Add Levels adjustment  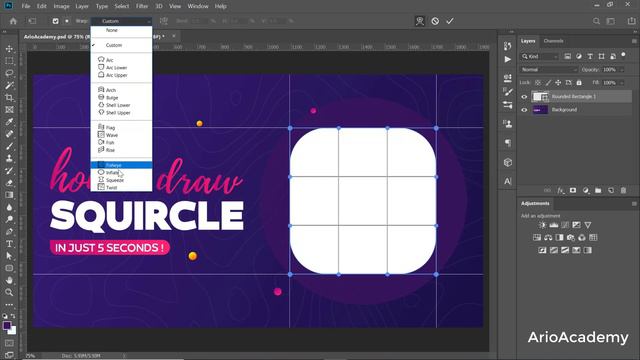(553, 225)
